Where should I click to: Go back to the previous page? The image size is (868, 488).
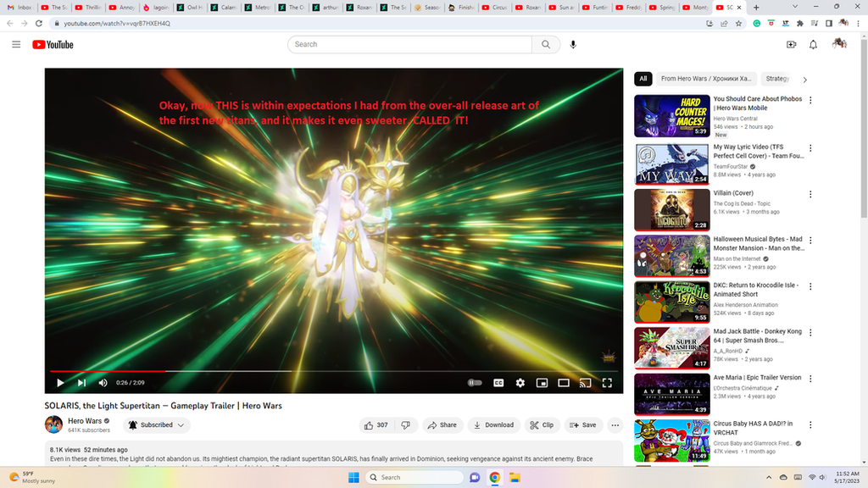[x=10, y=23]
